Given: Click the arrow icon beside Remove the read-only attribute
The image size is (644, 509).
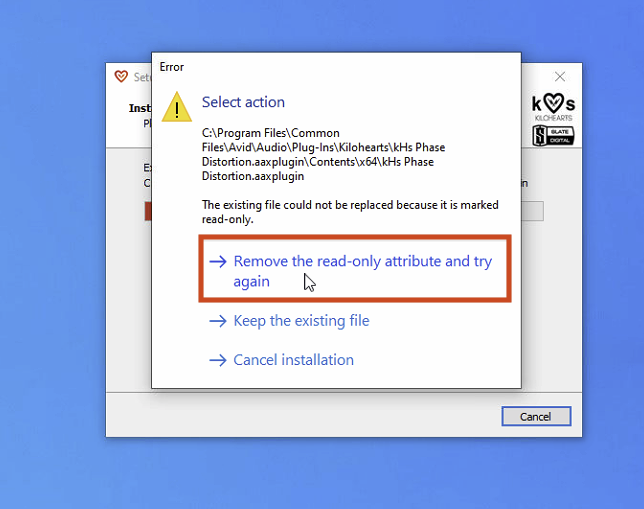Looking at the screenshot, I should (x=218, y=261).
